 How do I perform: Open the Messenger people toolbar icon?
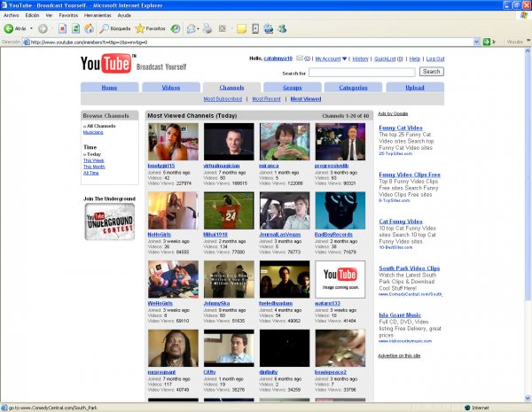coord(282,29)
